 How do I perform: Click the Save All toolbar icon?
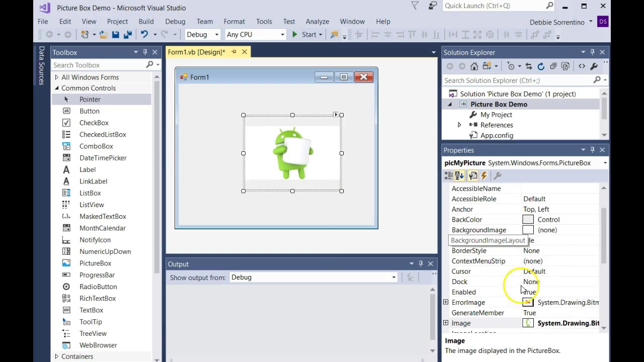pos(127,35)
